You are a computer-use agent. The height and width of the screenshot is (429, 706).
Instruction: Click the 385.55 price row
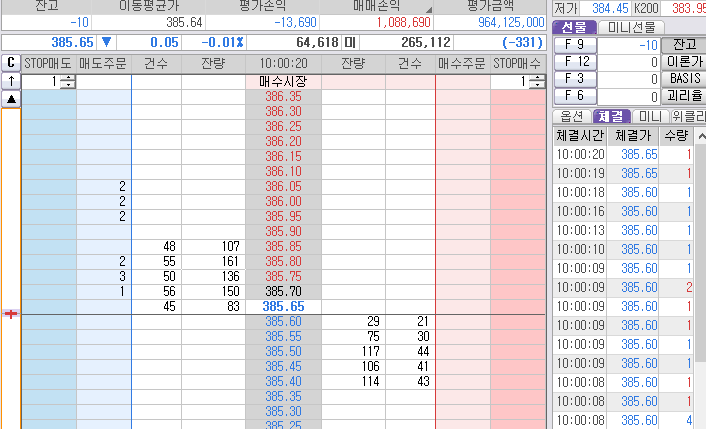pos(283,336)
